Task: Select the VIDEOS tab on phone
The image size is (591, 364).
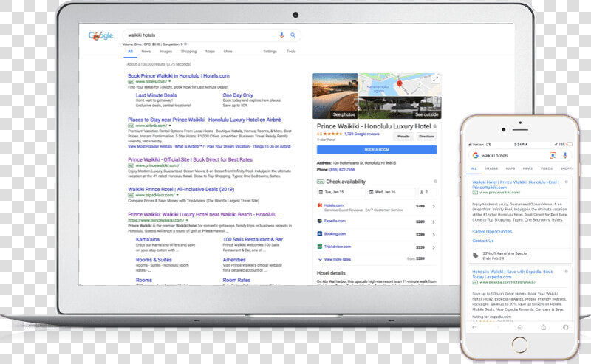Action: click(x=546, y=168)
